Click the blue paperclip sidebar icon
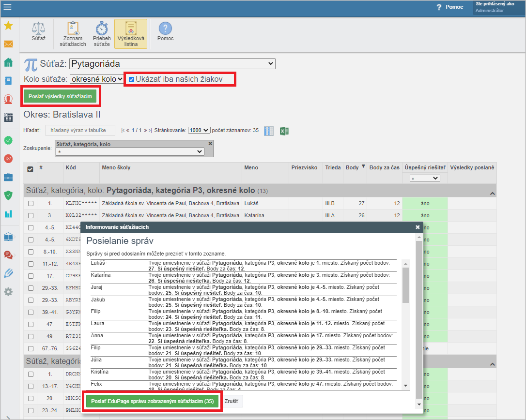The image size is (526, 420). 8,273
